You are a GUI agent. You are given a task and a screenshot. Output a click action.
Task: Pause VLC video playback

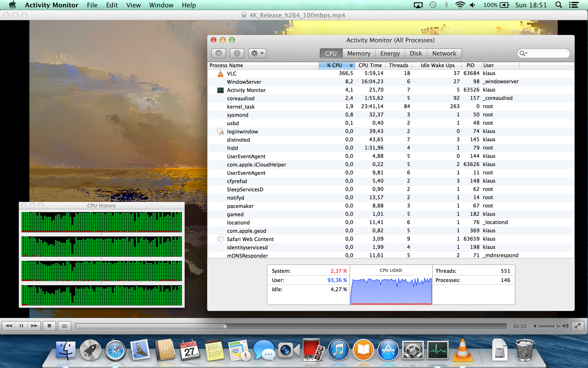click(x=21, y=326)
